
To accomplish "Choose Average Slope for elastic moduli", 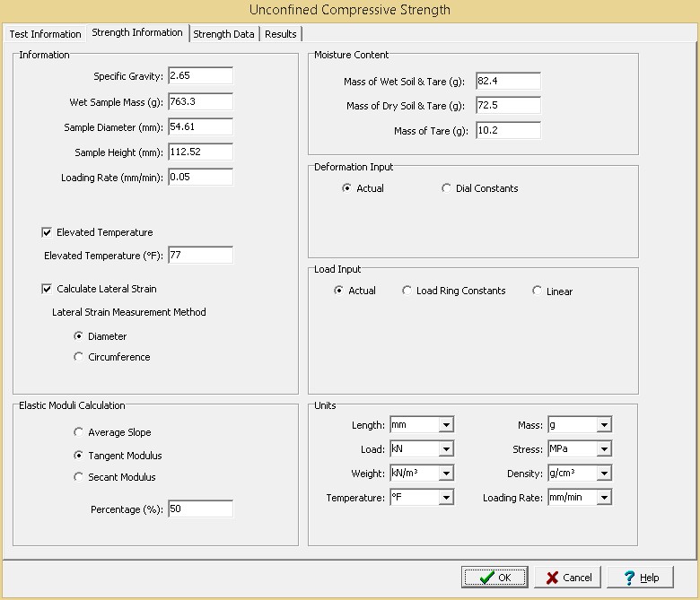I will click(79, 432).
